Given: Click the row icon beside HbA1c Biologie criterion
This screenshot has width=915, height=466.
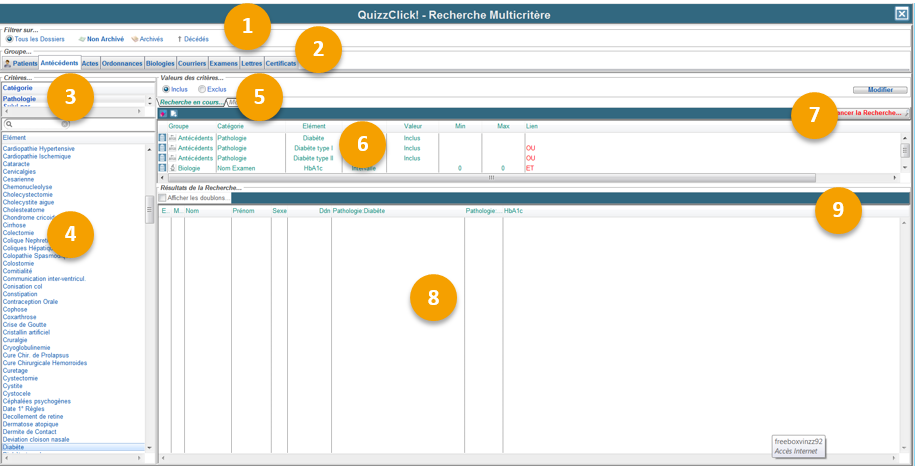Looking at the screenshot, I should click(x=163, y=168).
